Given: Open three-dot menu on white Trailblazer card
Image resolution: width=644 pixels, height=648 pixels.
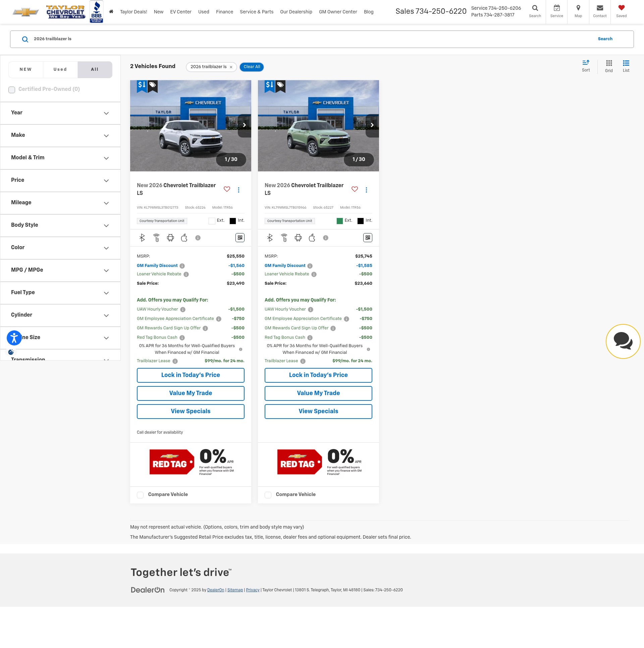Looking at the screenshot, I should point(239,190).
